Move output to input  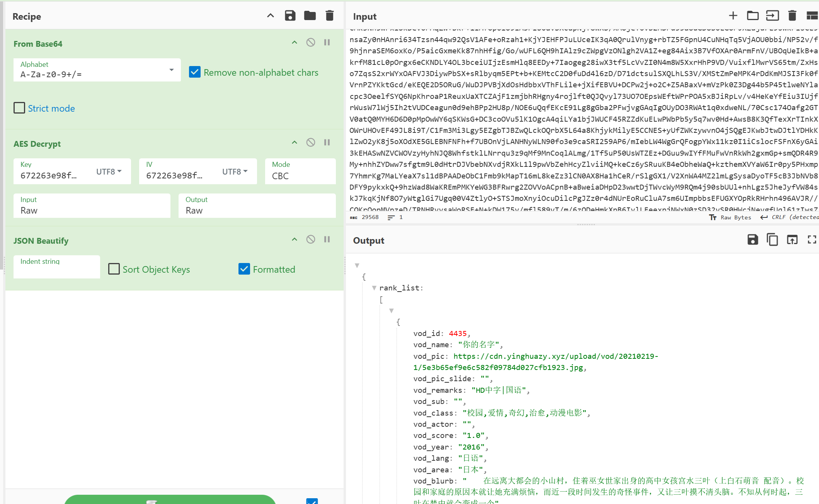tap(792, 240)
